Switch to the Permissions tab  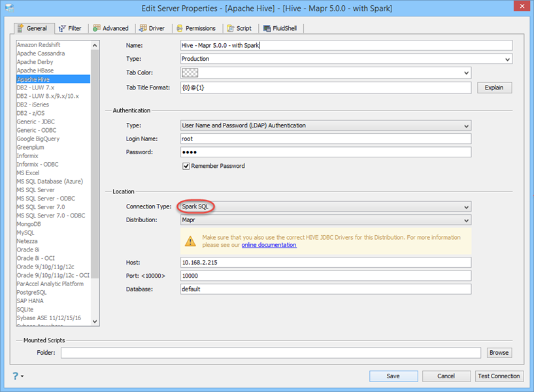(197, 28)
